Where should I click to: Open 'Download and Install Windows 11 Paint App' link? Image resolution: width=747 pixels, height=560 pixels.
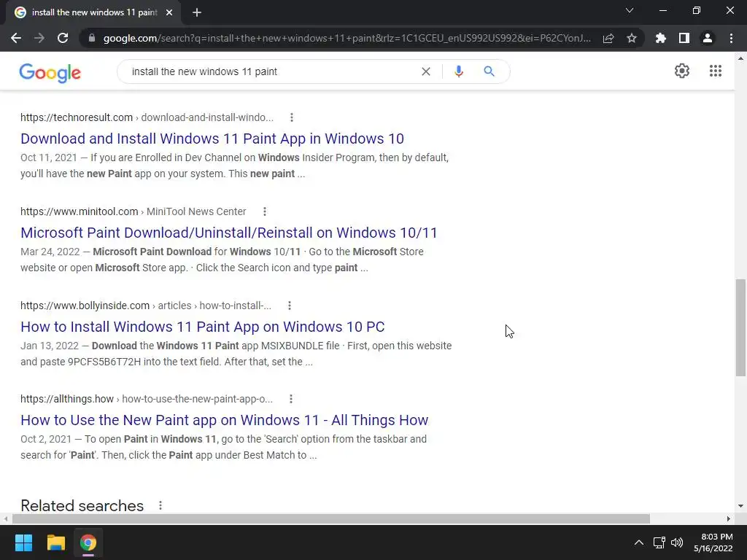coord(212,139)
